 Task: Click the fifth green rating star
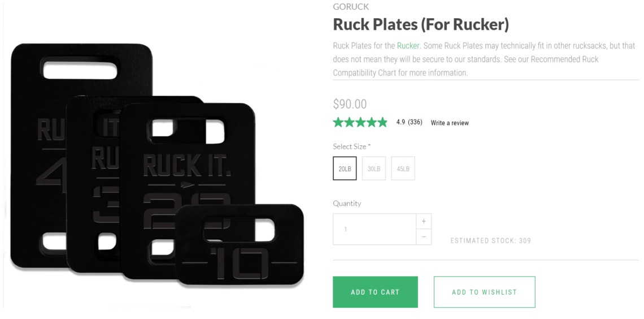point(382,122)
